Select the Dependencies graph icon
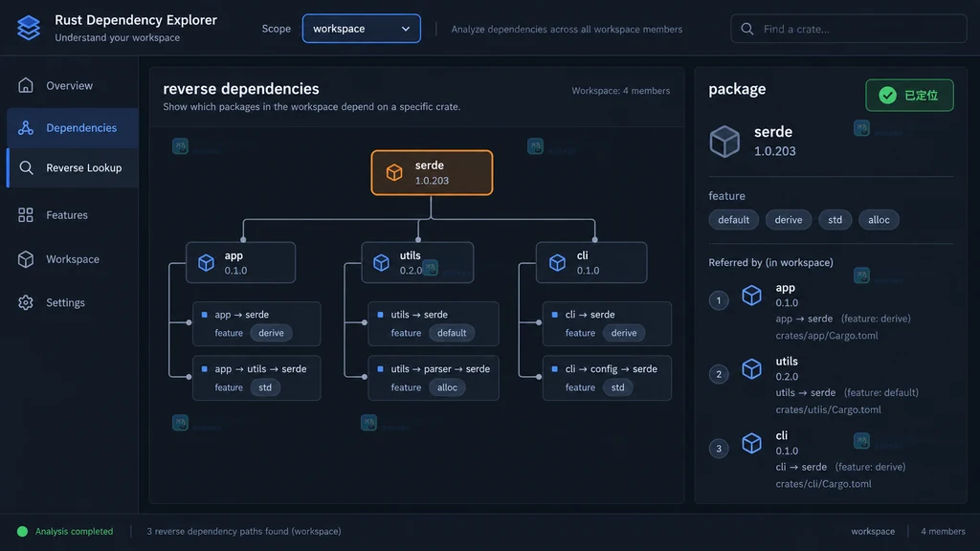The image size is (980, 551). 26,127
